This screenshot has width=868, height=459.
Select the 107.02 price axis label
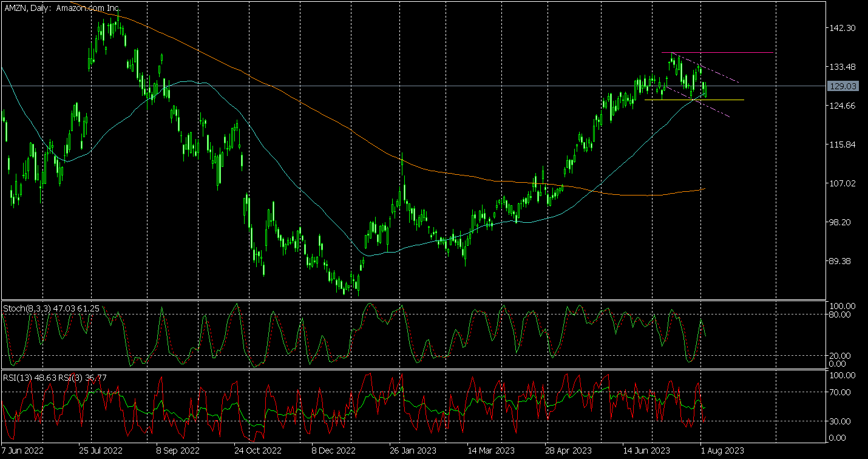(x=844, y=183)
